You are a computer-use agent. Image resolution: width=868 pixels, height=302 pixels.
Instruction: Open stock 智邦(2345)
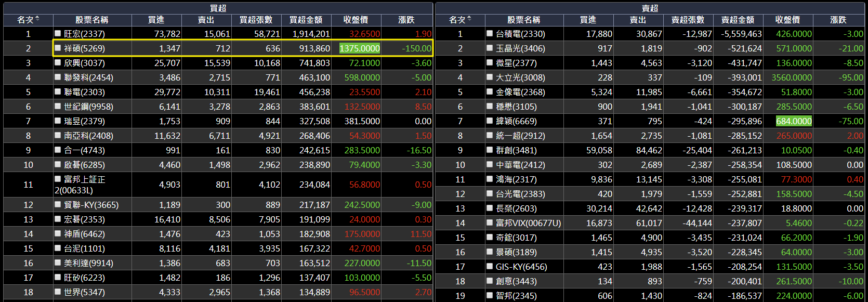point(516,296)
